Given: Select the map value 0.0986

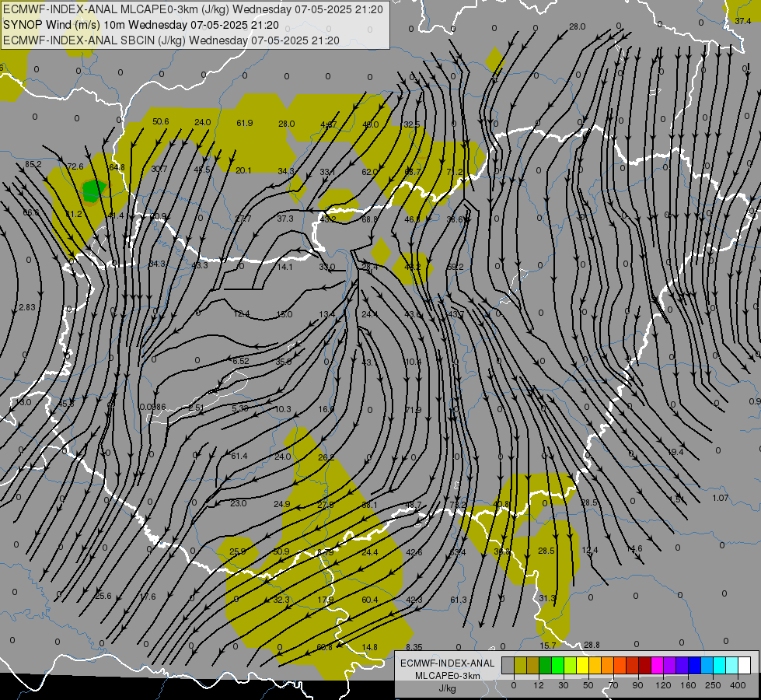Looking at the screenshot, I should point(152,407).
